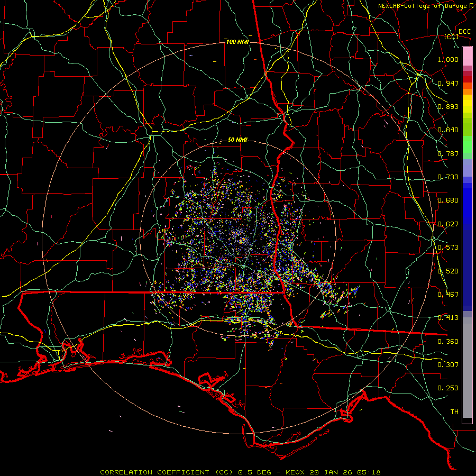Viewport: 476px width, 476px height.
Task: Click the 0.253 legend value
Action: point(448,388)
